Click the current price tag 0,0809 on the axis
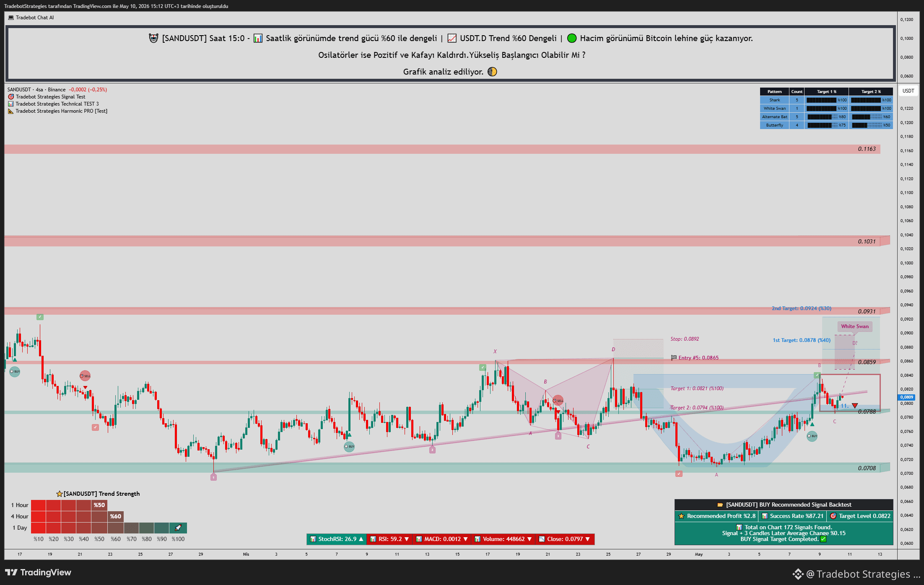Screen dimensions: 924x585 click(906, 397)
